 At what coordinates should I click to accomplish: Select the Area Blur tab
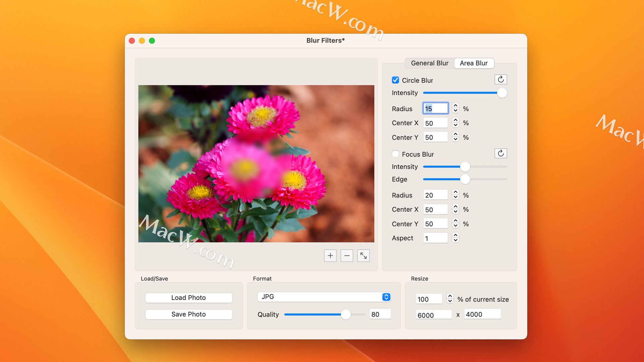(474, 63)
